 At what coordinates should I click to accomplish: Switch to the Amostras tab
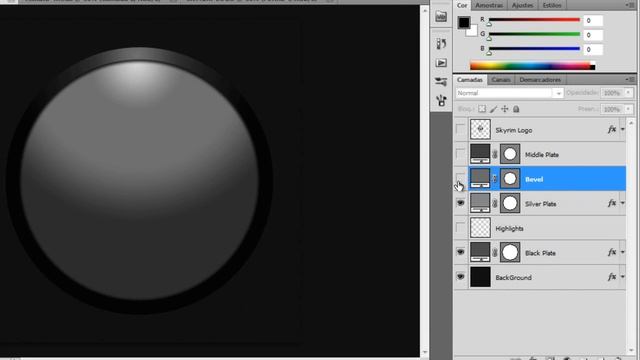[489, 5]
